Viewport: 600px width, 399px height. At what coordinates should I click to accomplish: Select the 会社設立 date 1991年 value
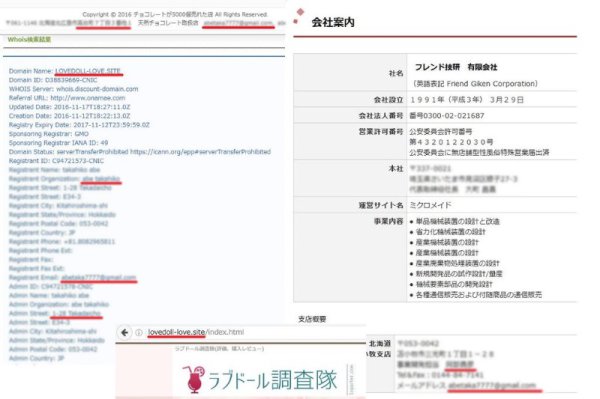point(466,100)
